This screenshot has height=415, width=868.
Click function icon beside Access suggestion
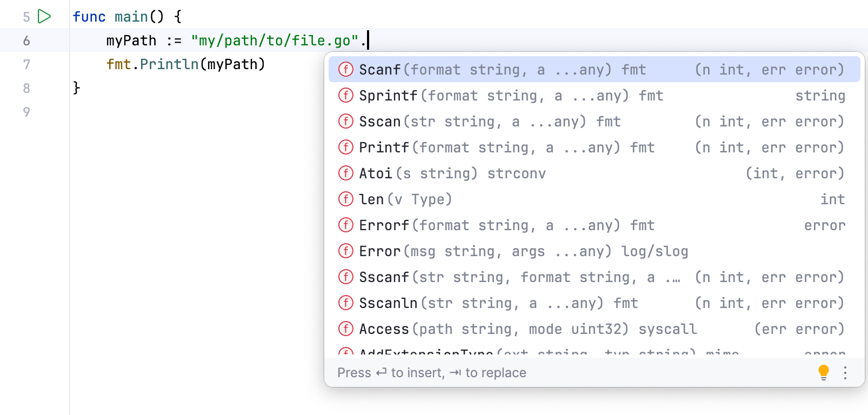click(345, 329)
